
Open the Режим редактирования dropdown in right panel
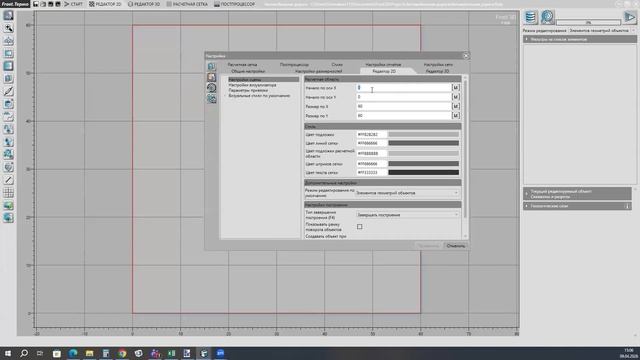602,31
